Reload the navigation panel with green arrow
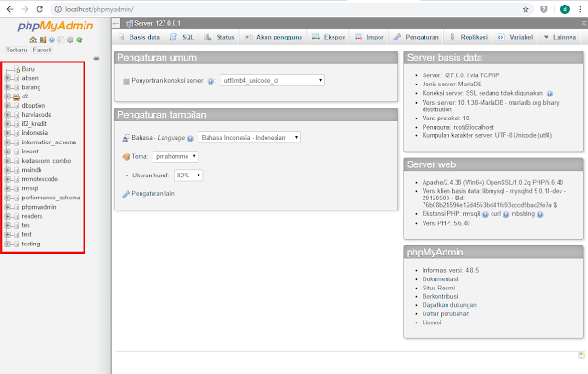 (80, 40)
